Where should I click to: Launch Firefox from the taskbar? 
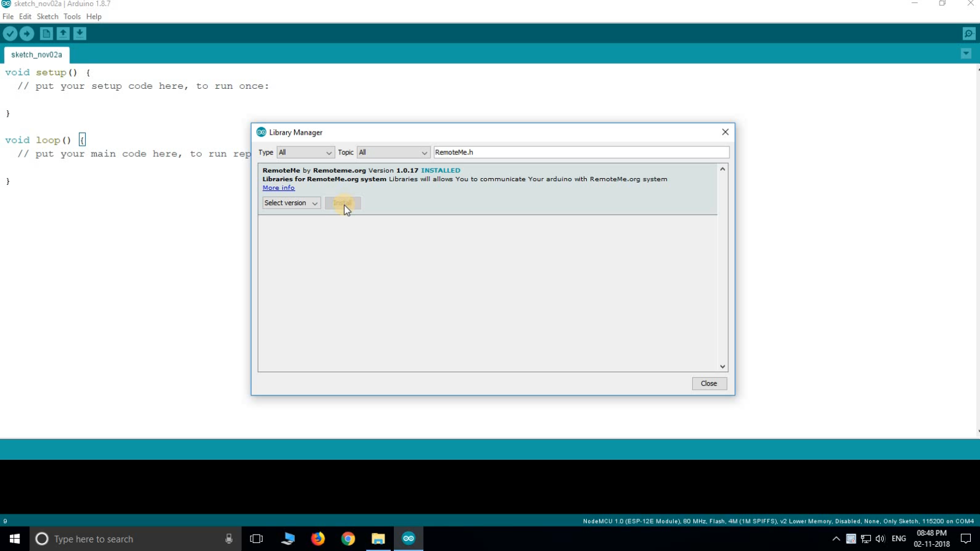(x=318, y=539)
